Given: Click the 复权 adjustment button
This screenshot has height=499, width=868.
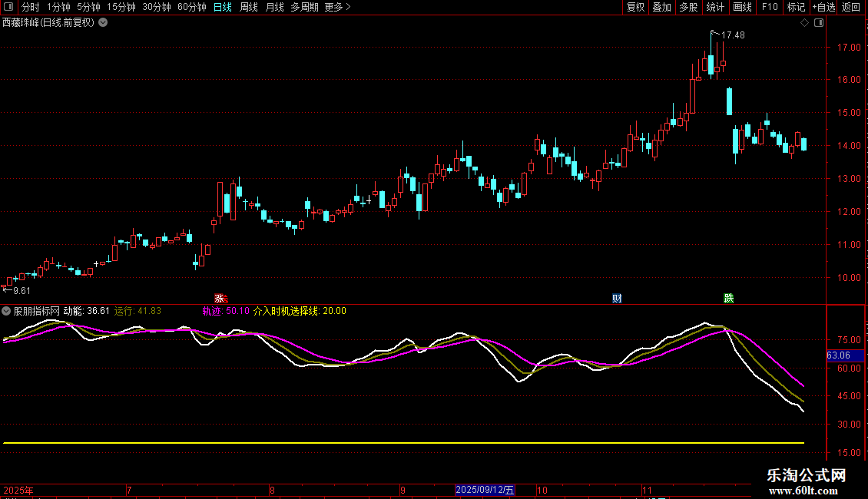Looking at the screenshot, I should pyautogui.click(x=635, y=7).
